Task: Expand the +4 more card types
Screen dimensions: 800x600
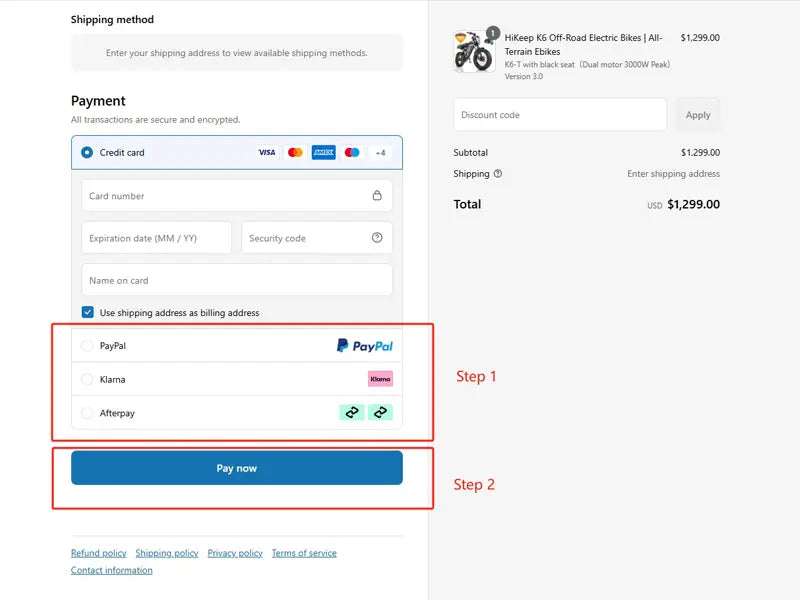Action: 380,153
